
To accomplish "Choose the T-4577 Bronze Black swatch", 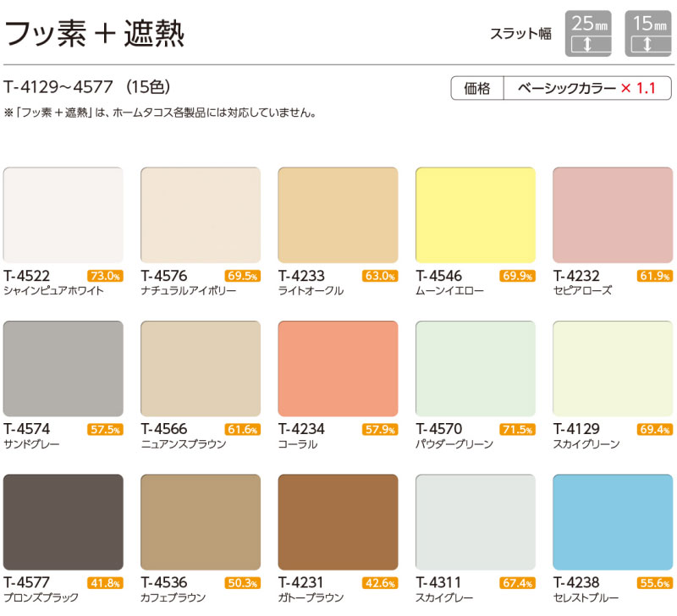I will (x=63, y=521).
